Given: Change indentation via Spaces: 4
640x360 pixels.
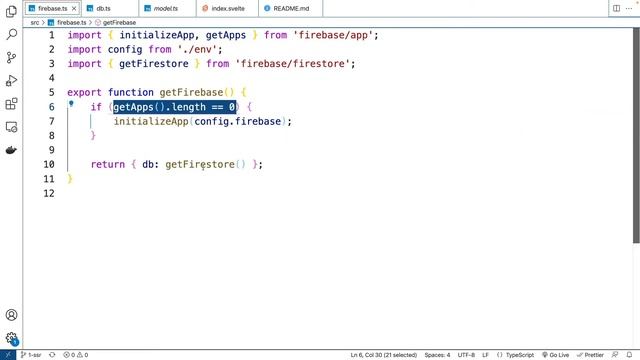Looking at the screenshot, I should tap(437, 355).
